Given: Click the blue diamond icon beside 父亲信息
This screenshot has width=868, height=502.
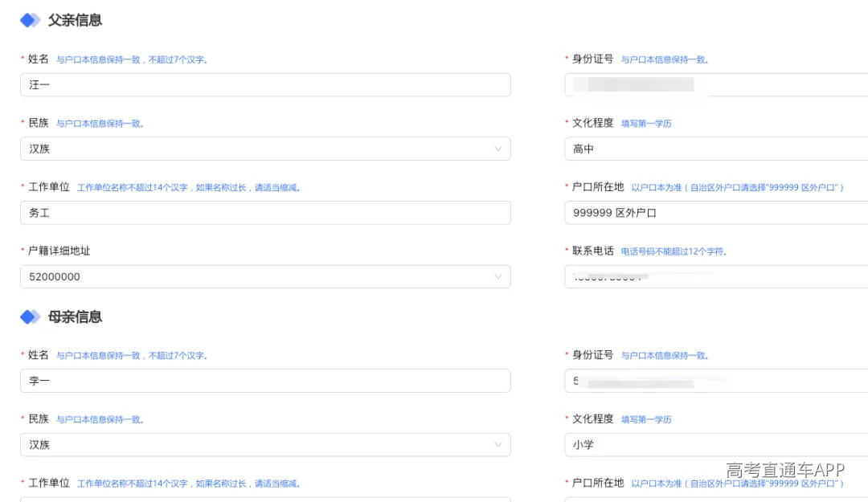Looking at the screenshot, I should 30,20.
